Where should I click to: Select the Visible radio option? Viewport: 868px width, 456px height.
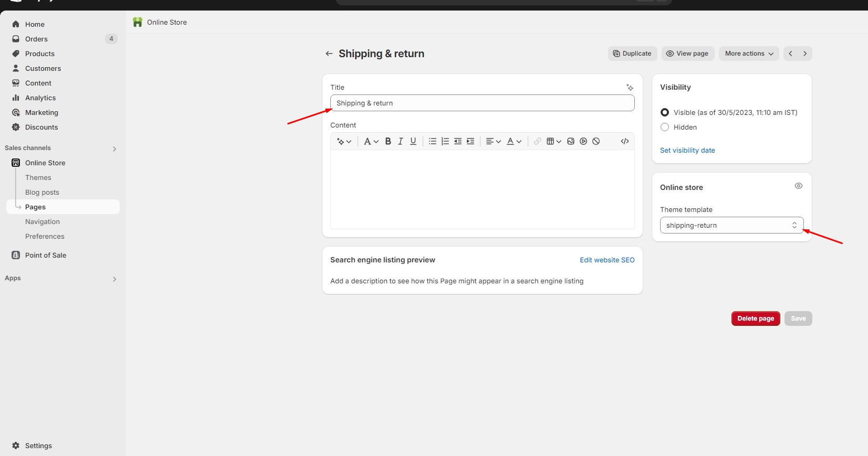pos(665,112)
